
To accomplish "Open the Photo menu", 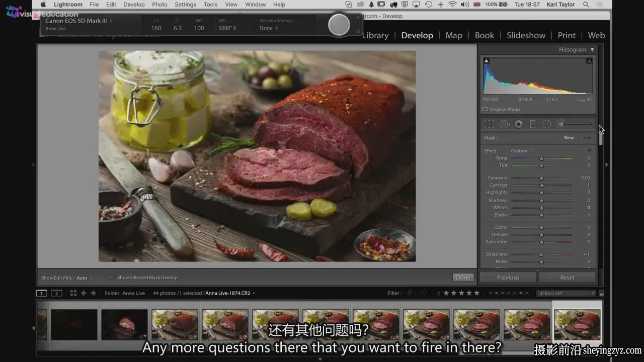I will pos(159,5).
